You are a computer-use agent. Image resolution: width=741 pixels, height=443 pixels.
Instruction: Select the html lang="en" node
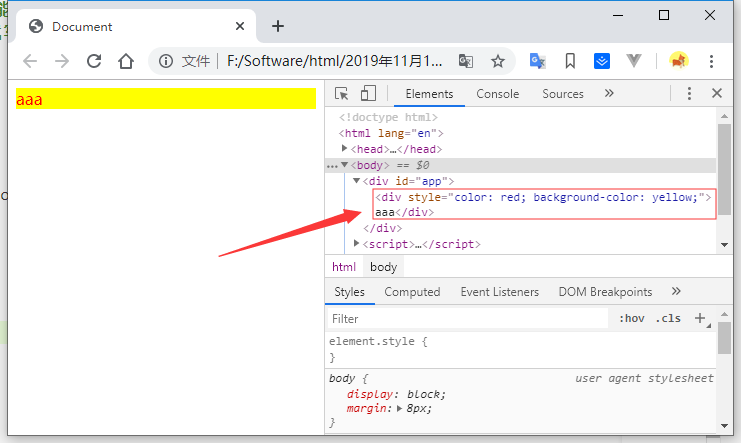point(391,133)
